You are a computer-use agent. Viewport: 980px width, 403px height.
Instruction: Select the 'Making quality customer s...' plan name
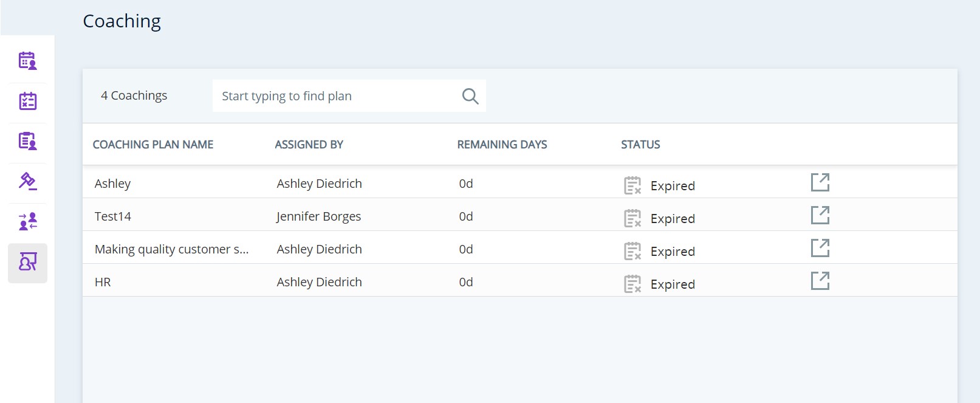(171, 249)
